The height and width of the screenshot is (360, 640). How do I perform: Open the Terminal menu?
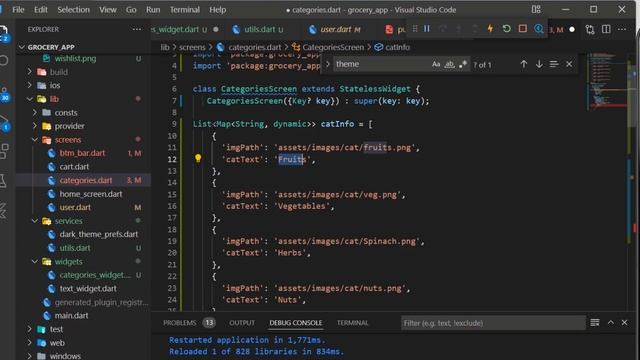pyautogui.click(x=184, y=9)
